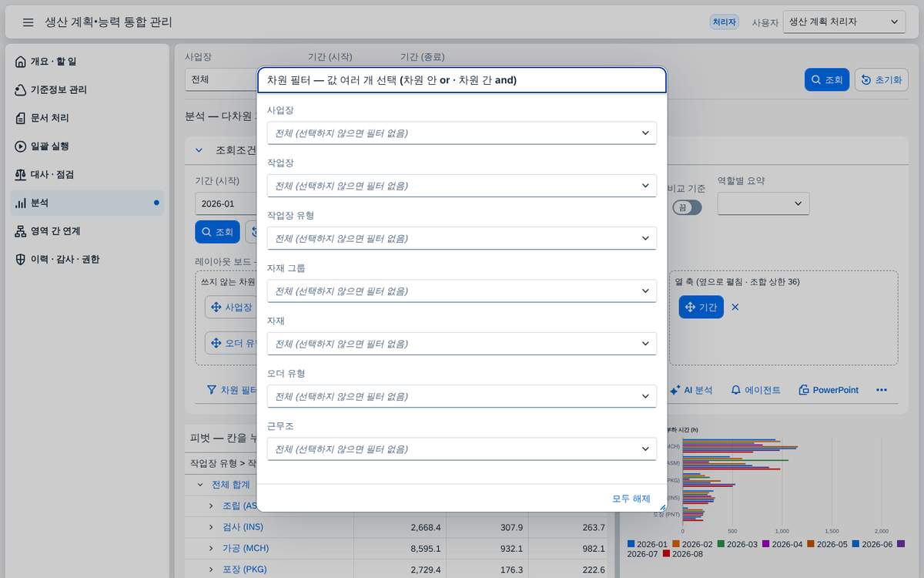Click the 2026-08 red legend swatch
This screenshot has height=578, width=924.
click(667, 553)
